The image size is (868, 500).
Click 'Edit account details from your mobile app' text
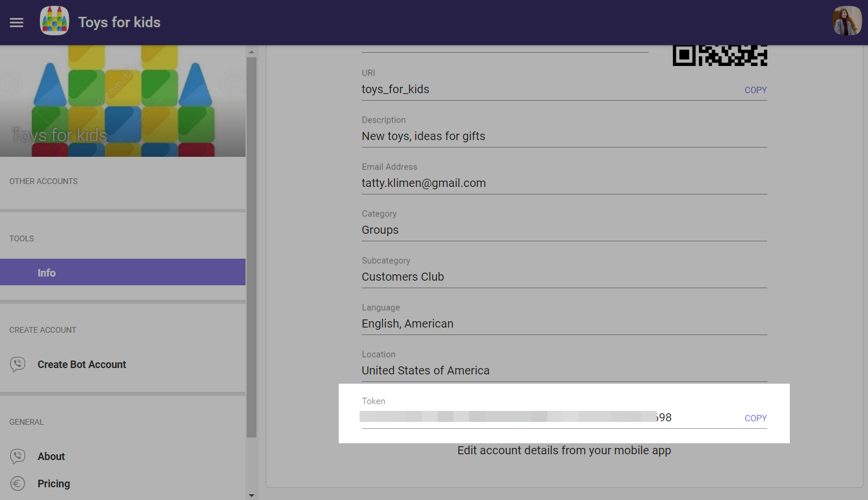pyautogui.click(x=564, y=450)
